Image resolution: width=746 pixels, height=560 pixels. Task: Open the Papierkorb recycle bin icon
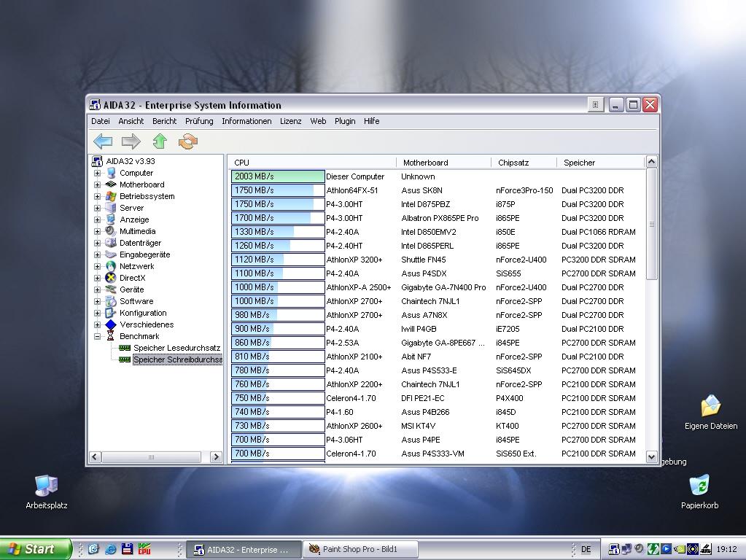click(699, 486)
